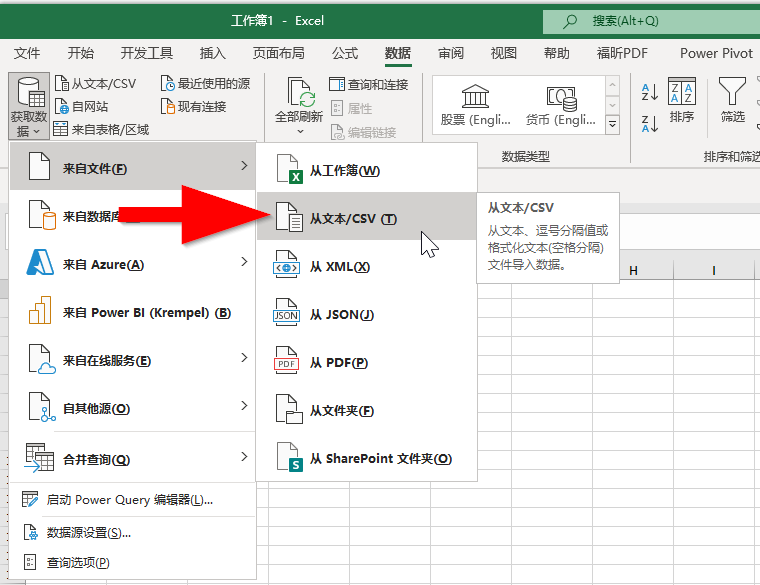Switch to the 开始 tab

click(x=80, y=53)
